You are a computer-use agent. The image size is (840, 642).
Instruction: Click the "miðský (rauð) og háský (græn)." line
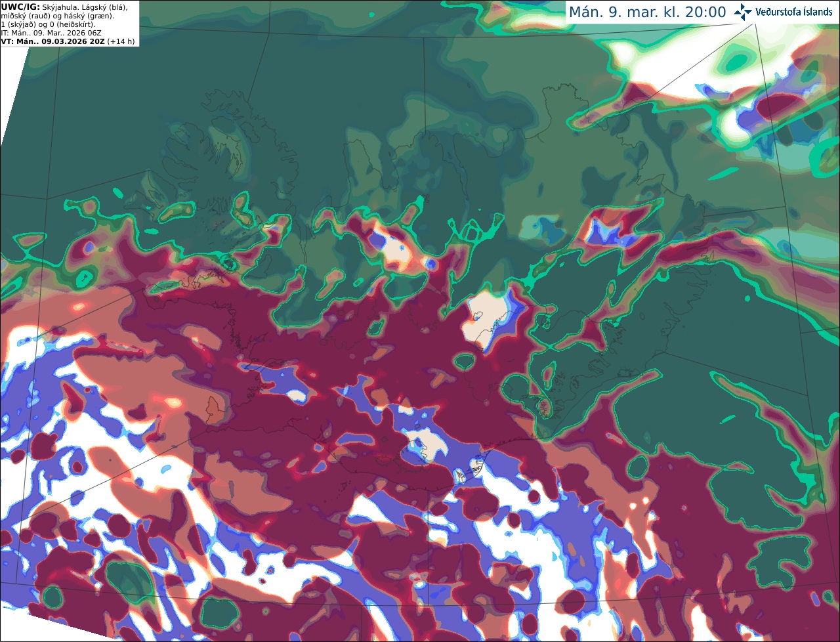(57, 16)
